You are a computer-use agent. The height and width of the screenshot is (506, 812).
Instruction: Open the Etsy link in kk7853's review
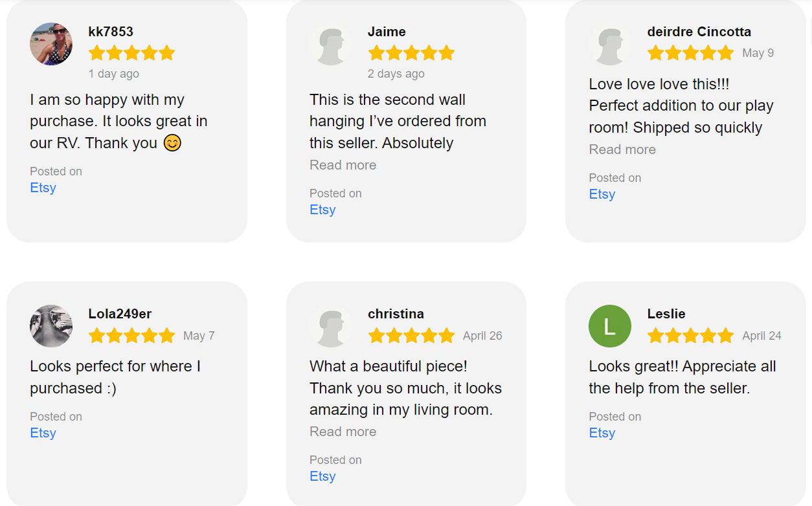(43, 188)
